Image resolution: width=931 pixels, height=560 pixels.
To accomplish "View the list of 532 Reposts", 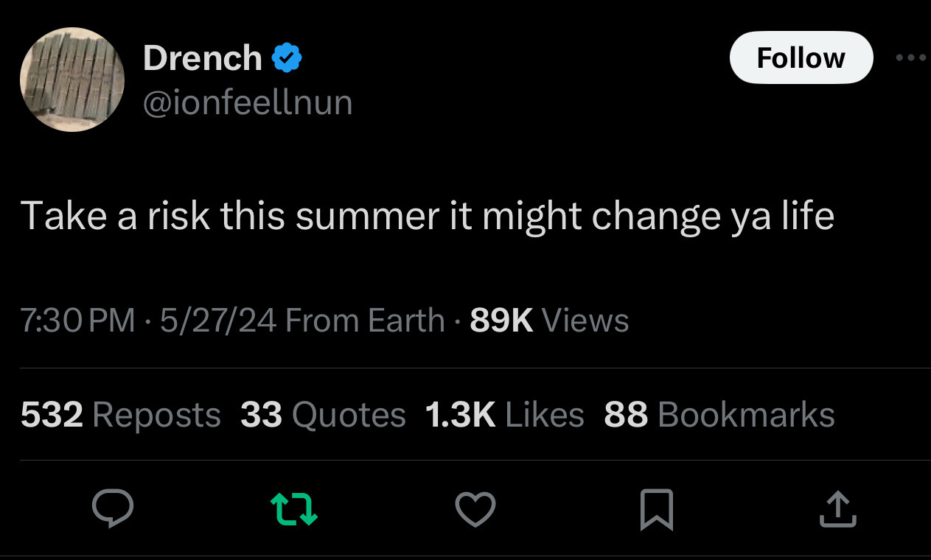I will click(x=121, y=415).
